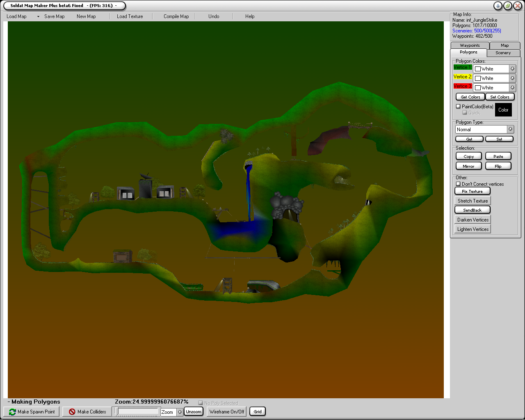The width and height of the screenshot is (525, 420).
Task: Toggle Don't Connect vertices checkbox
Action: click(459, 184)
